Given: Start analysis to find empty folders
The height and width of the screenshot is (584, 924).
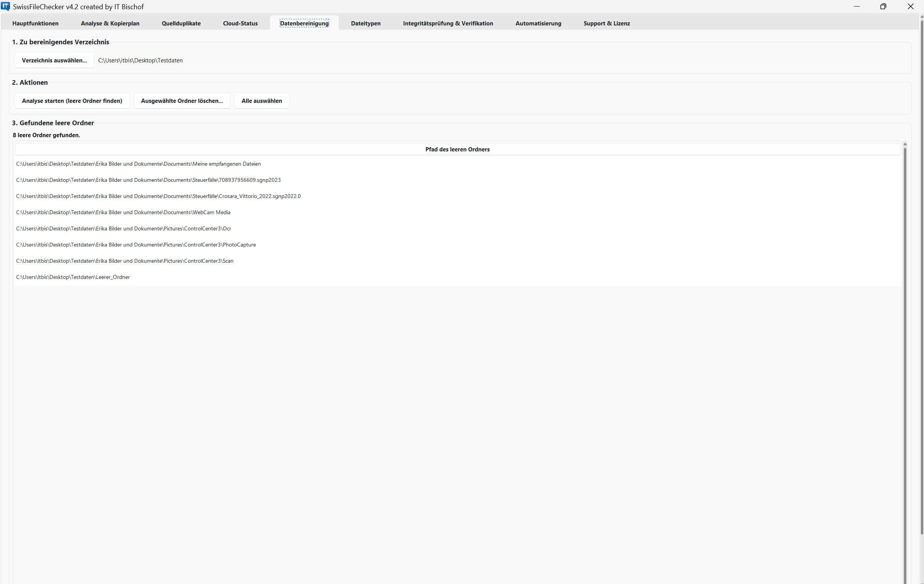Looking at the screenshot, I should pyautogui.click(x=72, y=101).
